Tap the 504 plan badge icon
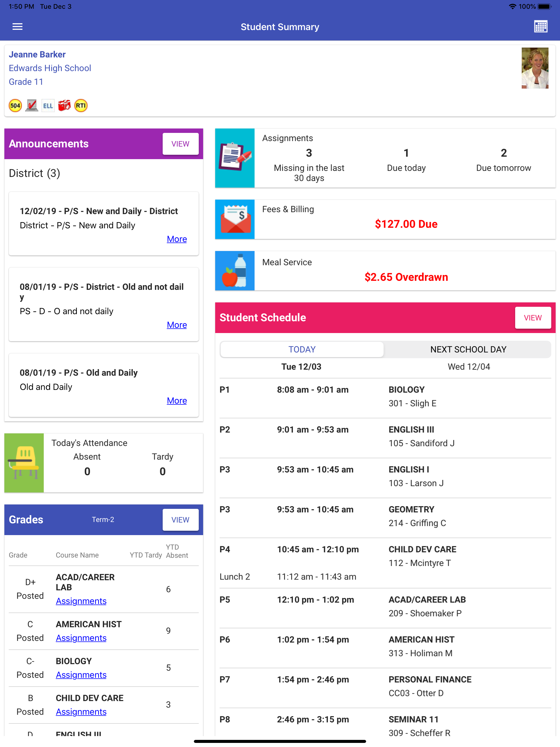The height and width of the screenshot is (747, 560). click(x=15, y=106)
